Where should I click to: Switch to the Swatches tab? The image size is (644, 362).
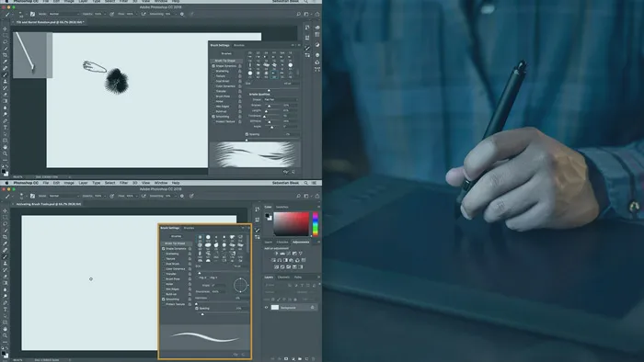pyautogui.click(x=282, y=207)
